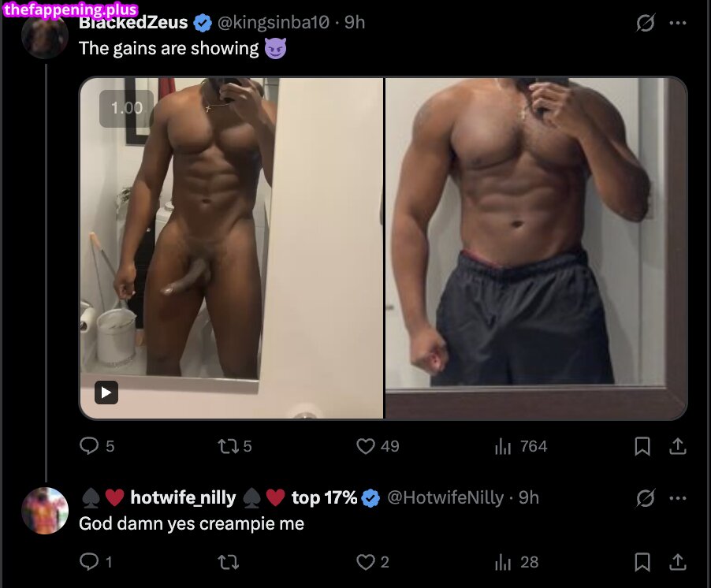This screenshot has height=588, width=711.
Task: Repost the hotwife_nilly comment
Action: (x=228, y=563)
